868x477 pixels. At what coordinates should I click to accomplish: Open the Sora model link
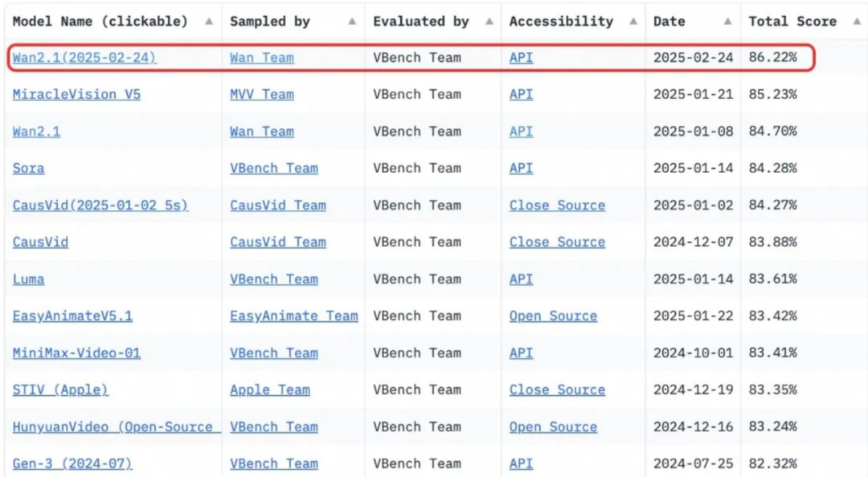tap(28, 168)
